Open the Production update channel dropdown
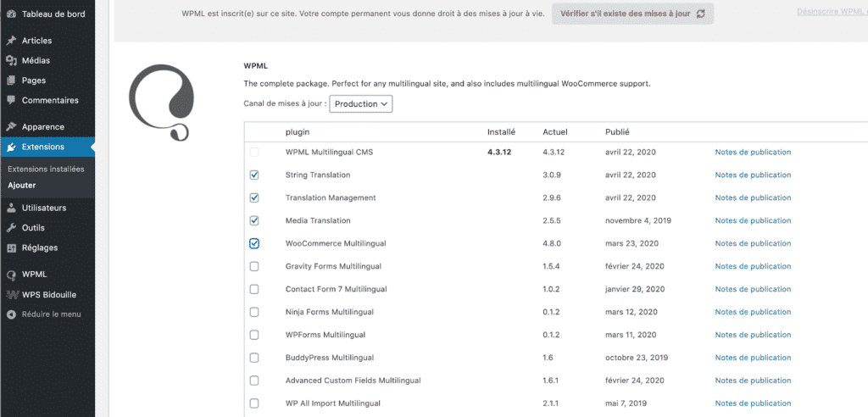Image resolution: width=868 pixels, height=417 pixels. (x=360, y=104)
